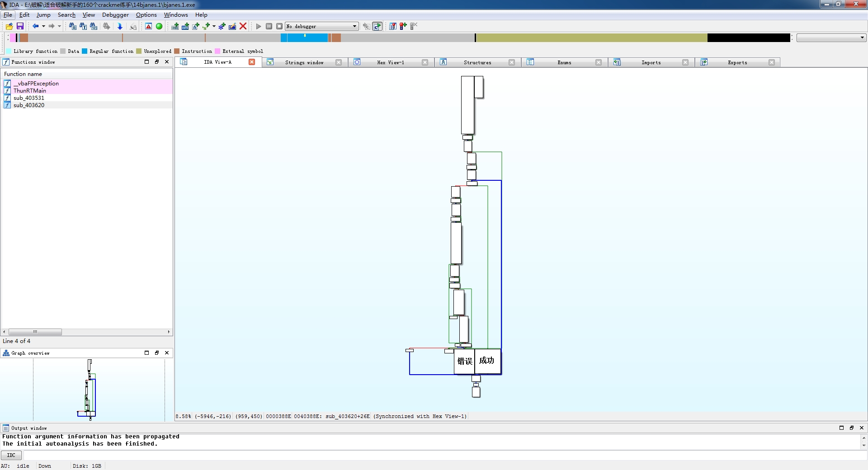The height and width of the screenshot is (470, 868).
Task: Click the 'Function name' column header
Action: 88,74
